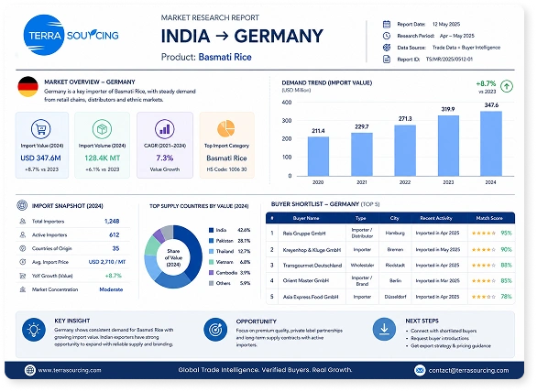The image size is (537, 392).
Task: Click the Recent Activity column header
Action: pos(436,218)
